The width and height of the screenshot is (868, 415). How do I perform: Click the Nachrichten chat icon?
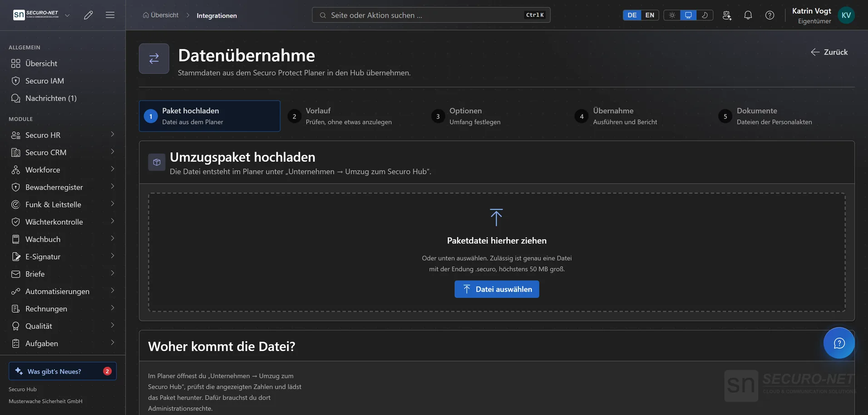16,98
